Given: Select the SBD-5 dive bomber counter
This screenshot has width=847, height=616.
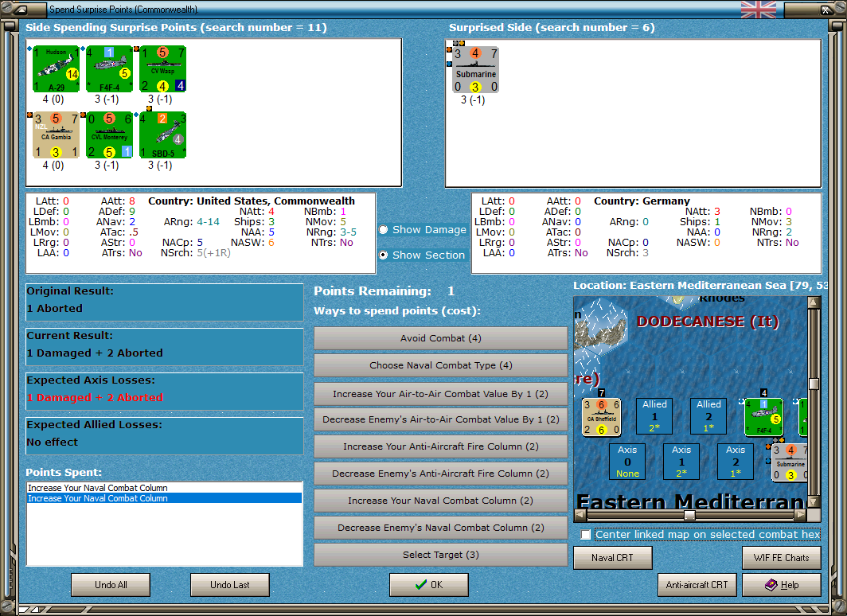Looking at the screenshot, I should click(162, 135).
